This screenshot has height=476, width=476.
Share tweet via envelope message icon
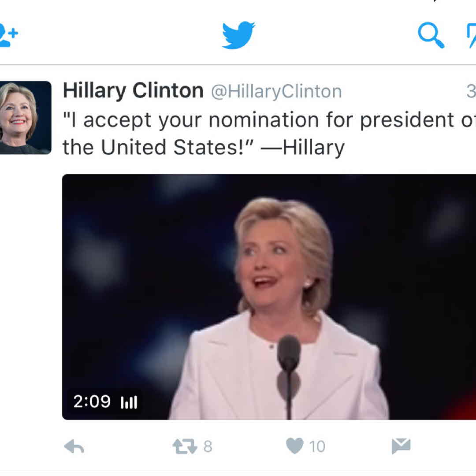coord(401,446)
